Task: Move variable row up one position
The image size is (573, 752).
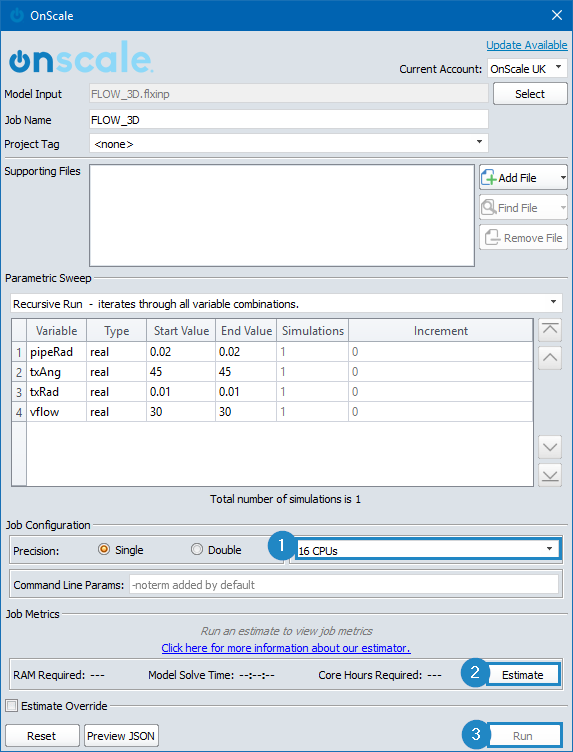Action: pos(550,358)
